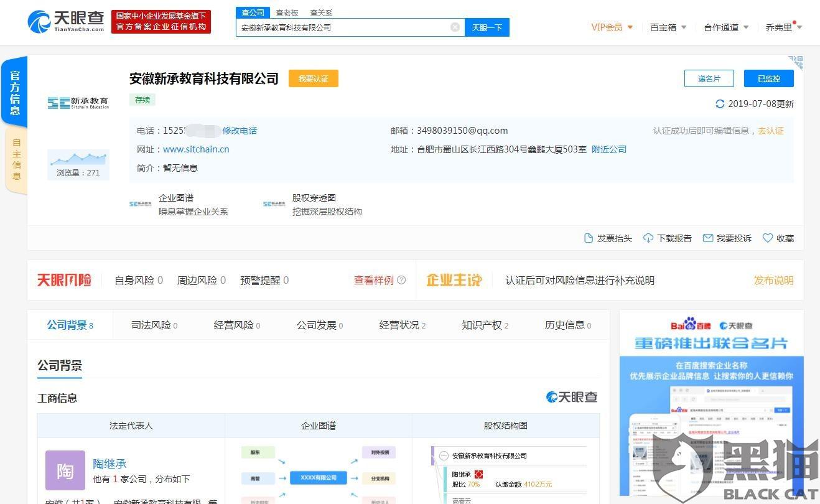Screen dimensions: 820x504
Task: Collapse the 安徽新承教育科技有限公司 equity tree node
Action: 444,455
